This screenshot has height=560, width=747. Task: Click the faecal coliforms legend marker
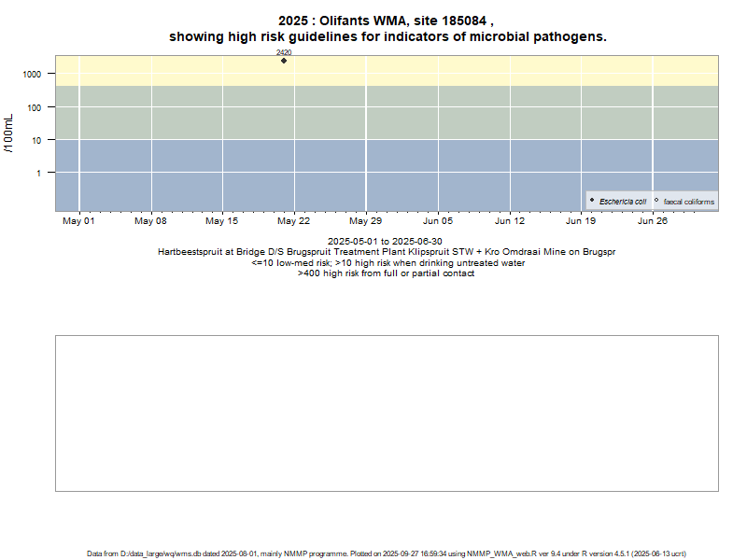(656, 201)
